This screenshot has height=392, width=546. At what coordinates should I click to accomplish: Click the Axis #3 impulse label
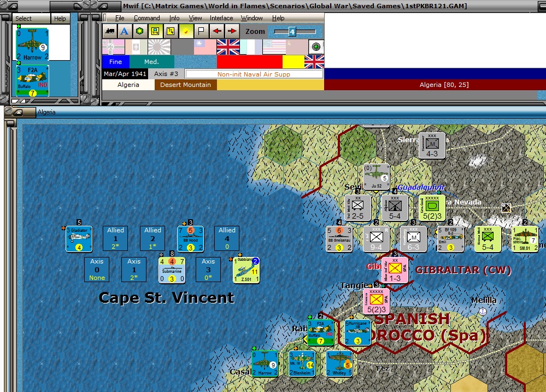(x=166, y=74)
